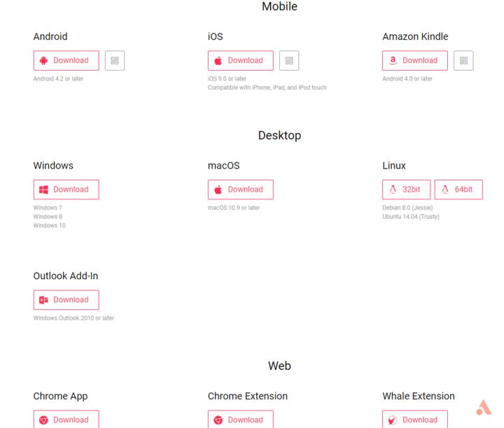Download the Windows desktop app
Viewport: 504px width, 428px height.
click(x=66, y=190)
